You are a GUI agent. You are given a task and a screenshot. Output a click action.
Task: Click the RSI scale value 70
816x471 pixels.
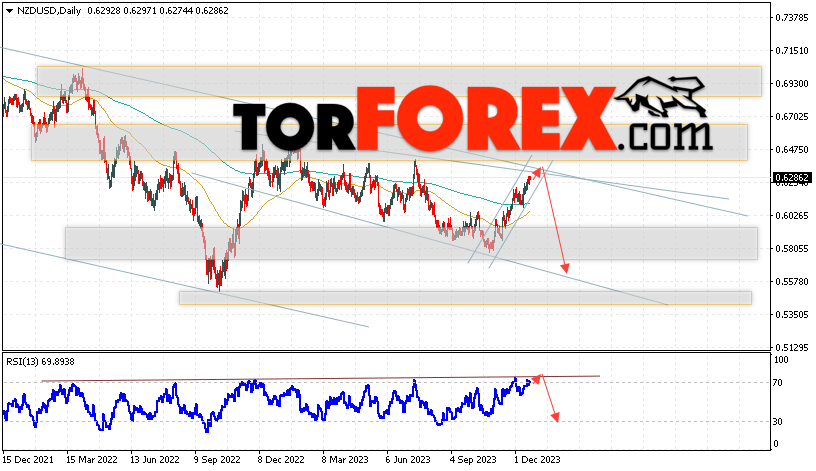pos(777,383)
